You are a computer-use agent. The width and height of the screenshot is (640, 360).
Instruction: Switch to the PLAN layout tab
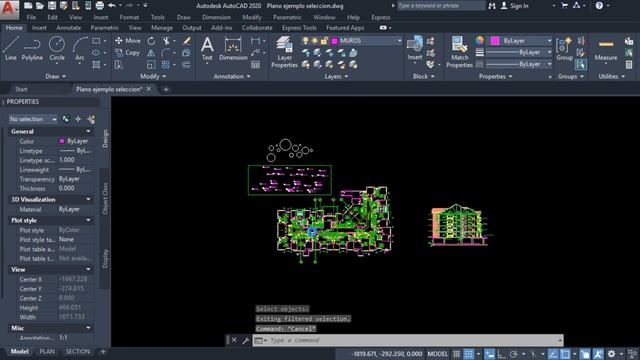pos(47,351)
